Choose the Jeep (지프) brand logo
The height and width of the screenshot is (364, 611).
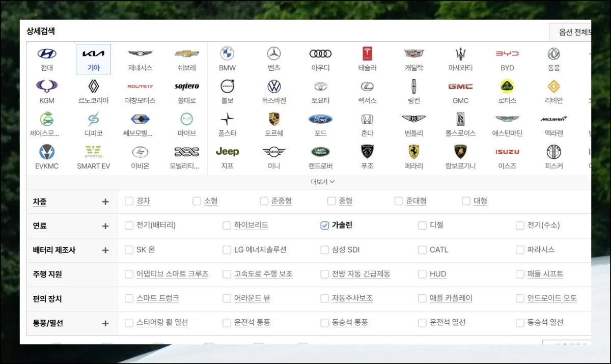tap(227, 152)
